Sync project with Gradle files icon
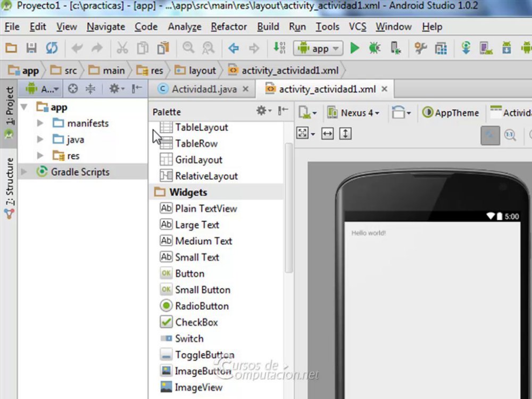 (x=466, y=48)
